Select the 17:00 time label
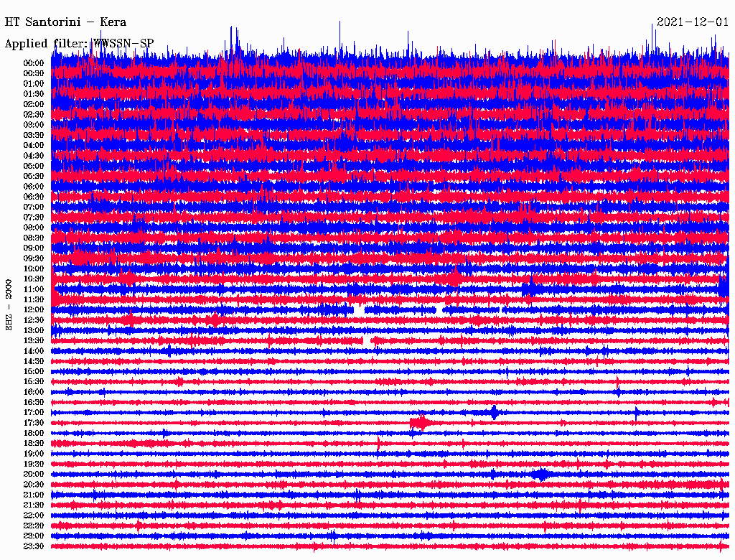 [x=34, y=413]
